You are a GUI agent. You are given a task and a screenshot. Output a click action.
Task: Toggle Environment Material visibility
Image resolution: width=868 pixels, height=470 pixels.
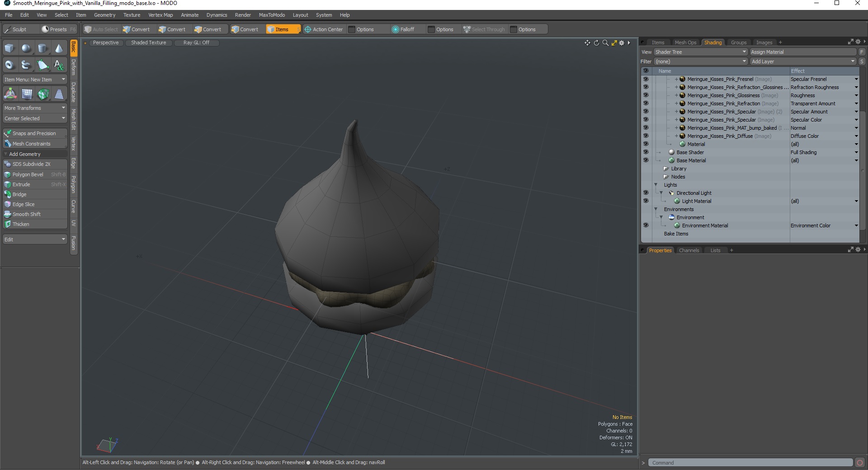[x=646, y=226]
